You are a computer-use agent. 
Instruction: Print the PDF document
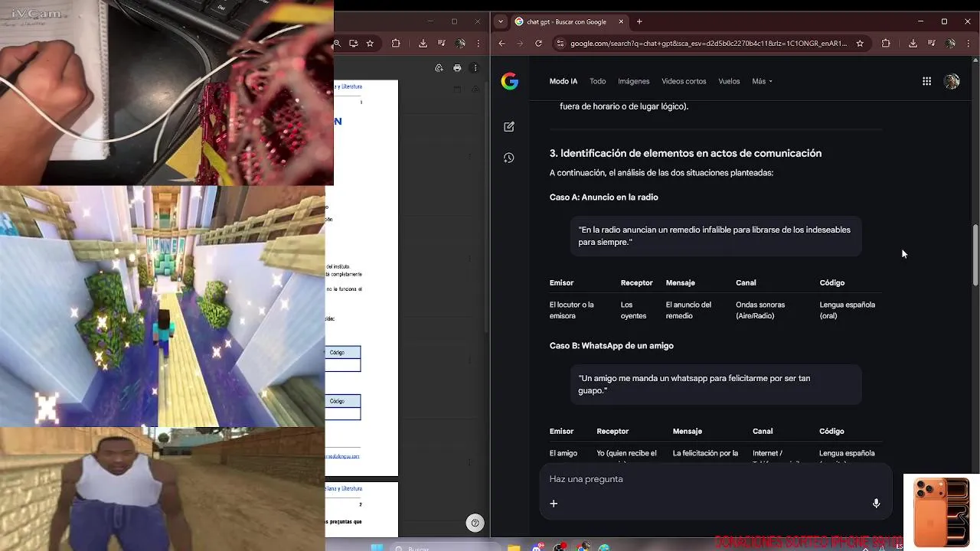pyautogui.click(x=457, y=68)
